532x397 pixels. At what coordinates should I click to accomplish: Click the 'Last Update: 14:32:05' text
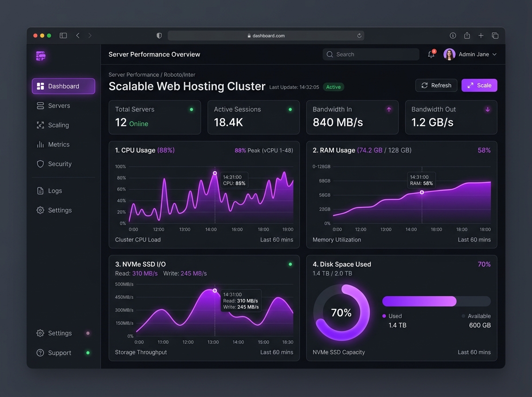294,87
